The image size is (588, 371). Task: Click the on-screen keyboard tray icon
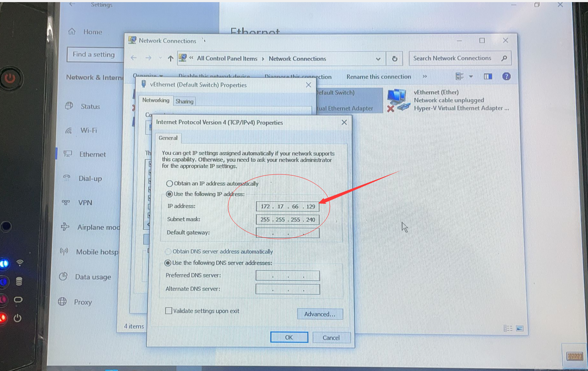(574, 356)
